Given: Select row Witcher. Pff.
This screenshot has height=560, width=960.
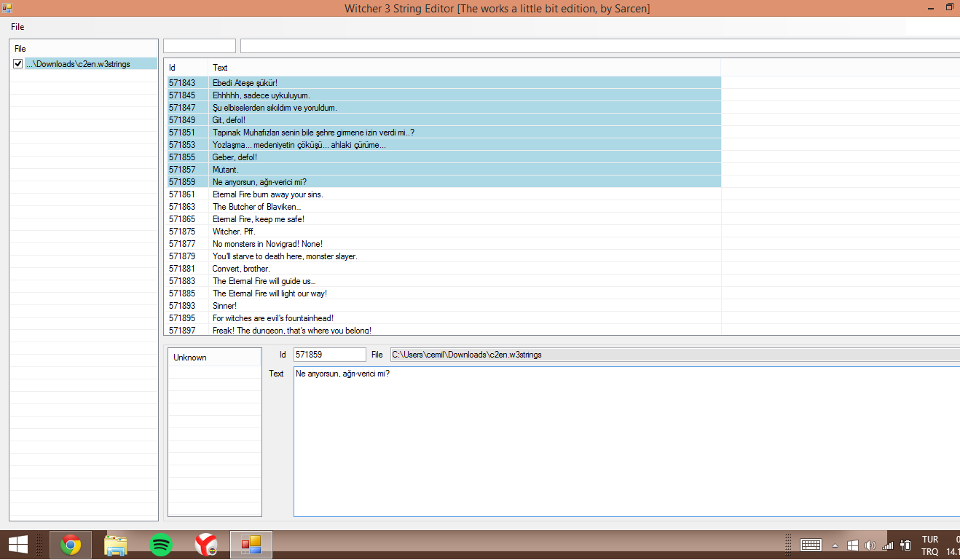Looking at the screenshot, I should coord(444,232).
